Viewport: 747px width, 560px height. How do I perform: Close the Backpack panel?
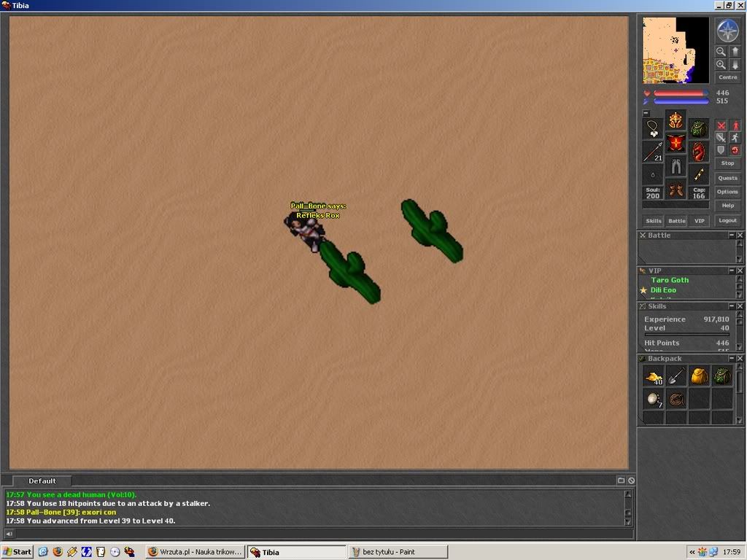(x=740, y=358)
